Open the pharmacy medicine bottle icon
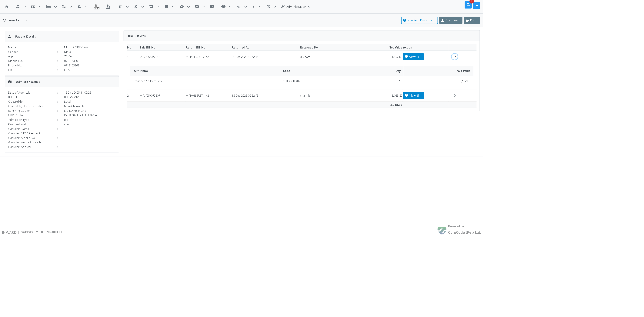Viewport: 644px width, 317px height. 120,7
